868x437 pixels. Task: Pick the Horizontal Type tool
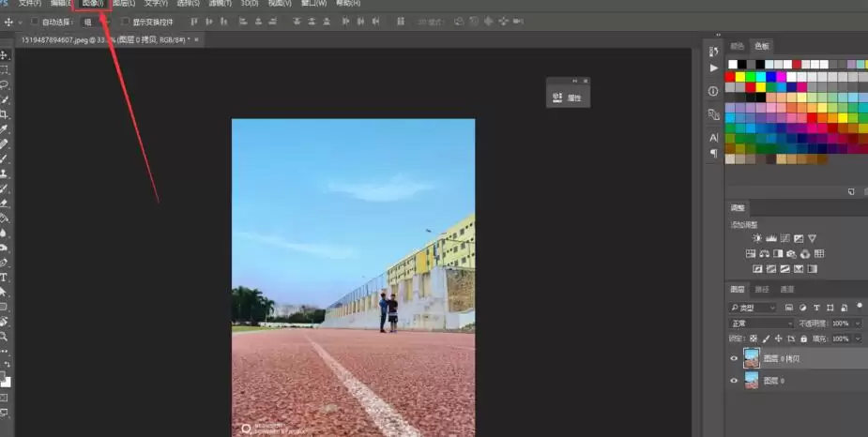[x=4, y=278]
